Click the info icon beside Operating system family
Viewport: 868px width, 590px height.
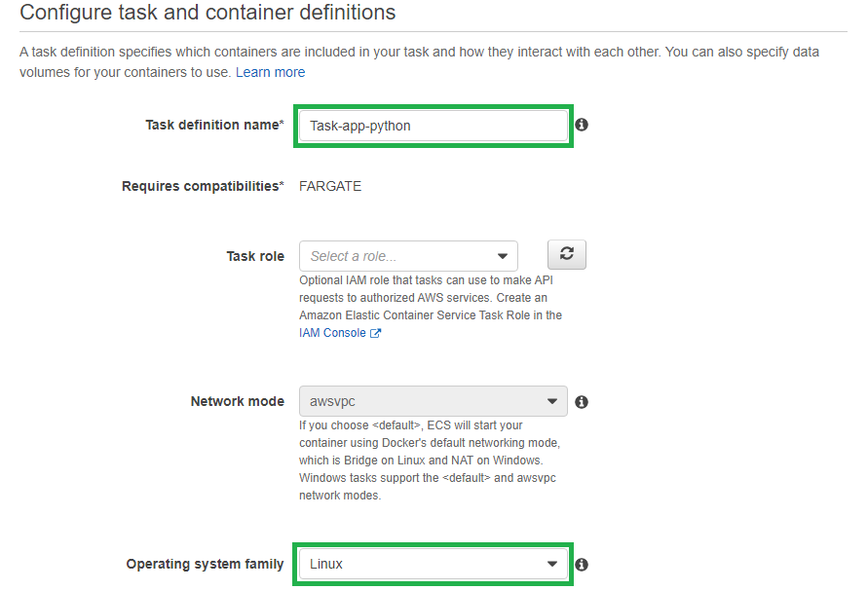click(582, 565)
